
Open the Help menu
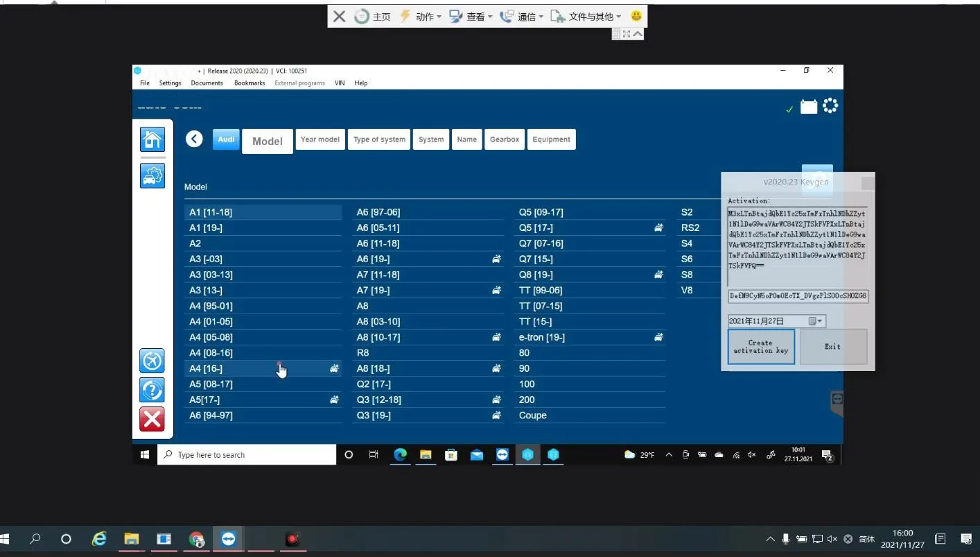coord(360,83)
